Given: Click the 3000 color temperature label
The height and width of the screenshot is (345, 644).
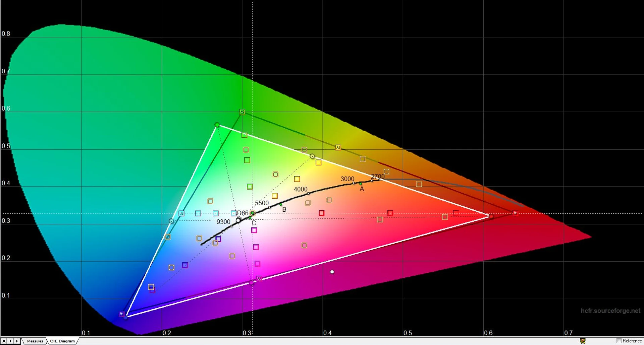Looking at the screenshot, I should click(x=347, y=179).
